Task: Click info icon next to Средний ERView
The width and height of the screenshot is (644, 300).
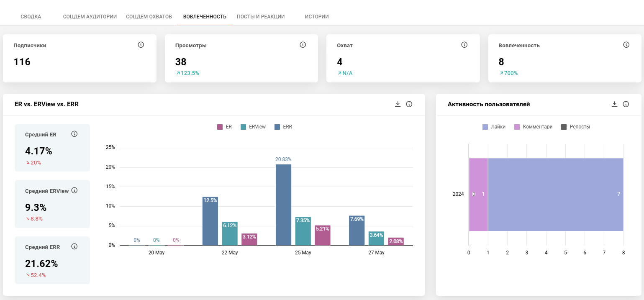Action: pos(74,190)
